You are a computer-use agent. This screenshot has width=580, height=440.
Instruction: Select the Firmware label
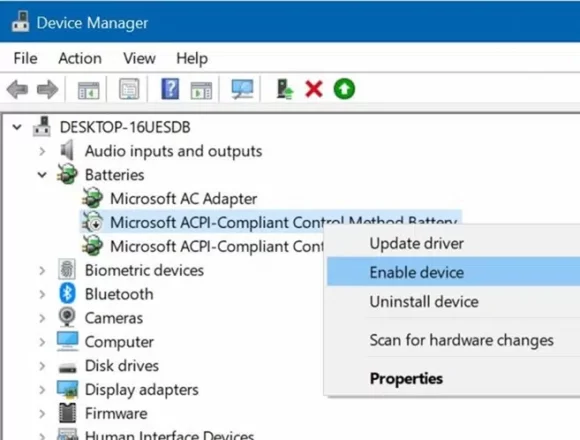(116, 413)
